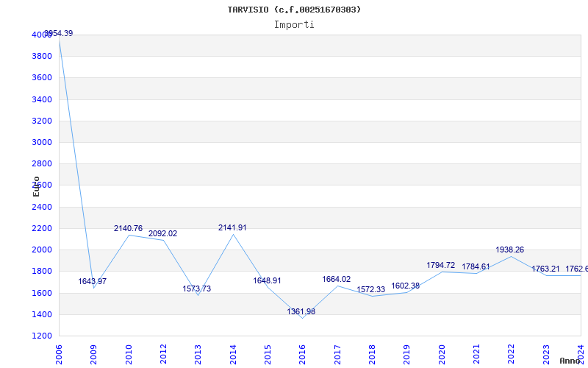Viewport: 588px width, 368px height.
Task: Click the y-axis value 3600
Action: 42,78
